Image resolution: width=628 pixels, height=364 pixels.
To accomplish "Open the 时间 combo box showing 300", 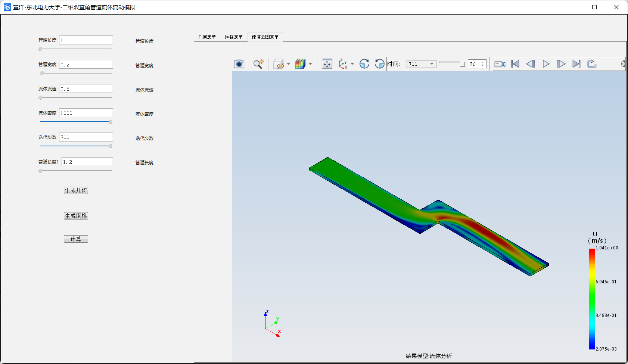I will (x=421, y=64).
